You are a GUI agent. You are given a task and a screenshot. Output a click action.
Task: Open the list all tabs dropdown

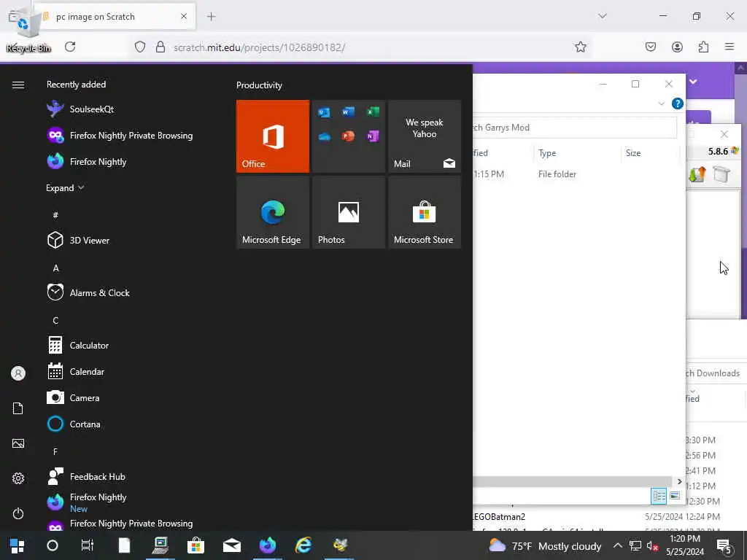(x=603, y=16)
